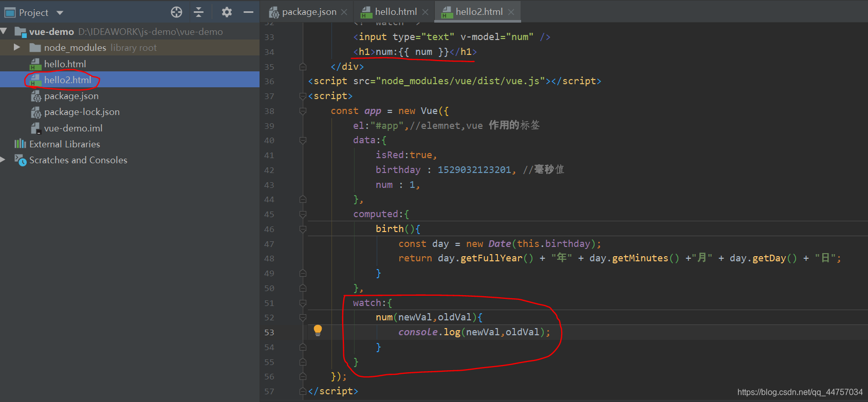Click the package.json tab file icon
Viewport: 868px width, 402px height.
tap(274, 12)
